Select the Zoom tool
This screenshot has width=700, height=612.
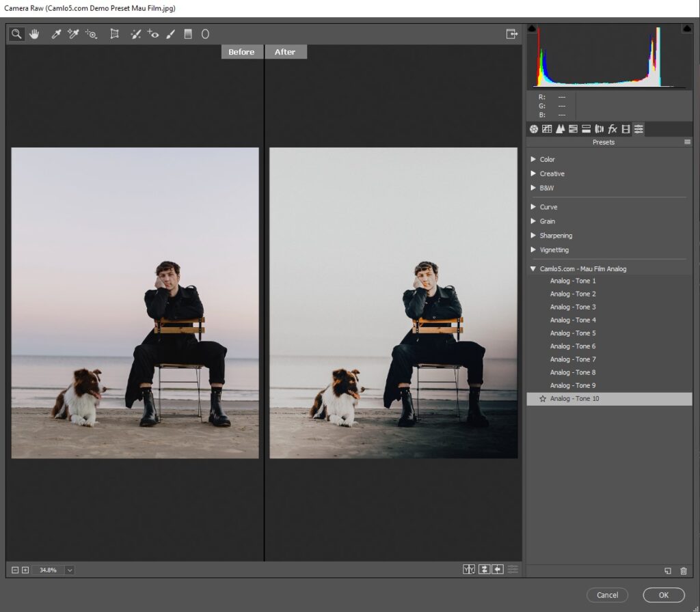(x=16, y=34)
